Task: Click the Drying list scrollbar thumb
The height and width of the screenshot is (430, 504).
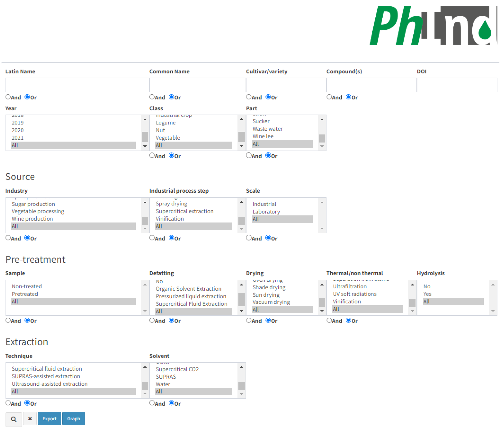Action: [x=322, y=302]
